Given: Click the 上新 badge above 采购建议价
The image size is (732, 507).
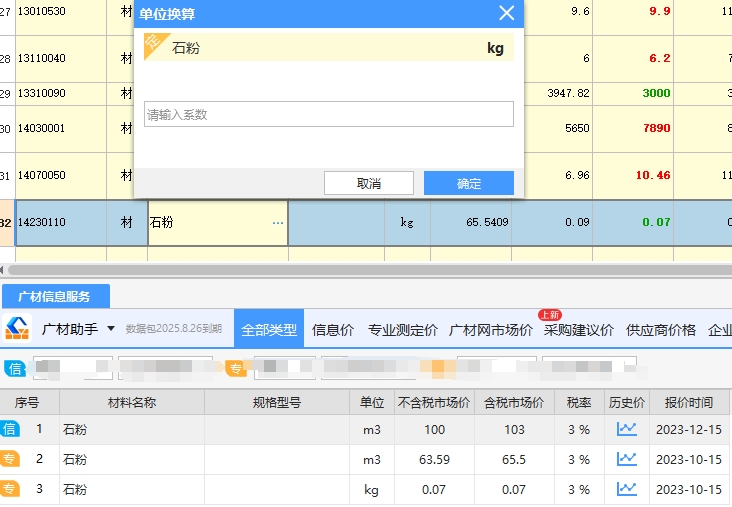Looking at the screenshot, I should point(550,315).
